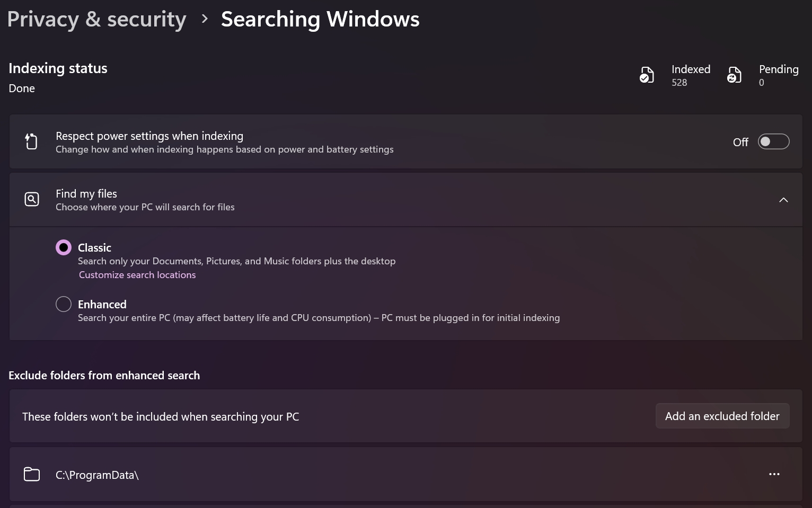Click the folder icon beside C:\ProgramData\
The height and width of the screenshot is (508, 812).
click(32, 474)
